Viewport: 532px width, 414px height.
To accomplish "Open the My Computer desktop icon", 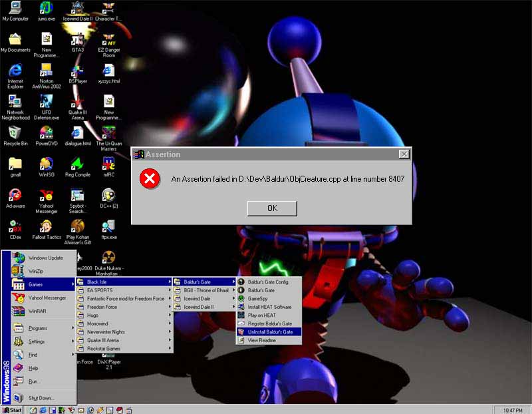I will tap(15, 11).
